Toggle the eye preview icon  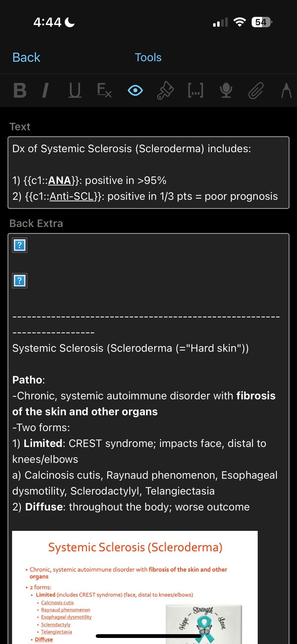click(135, 91)
